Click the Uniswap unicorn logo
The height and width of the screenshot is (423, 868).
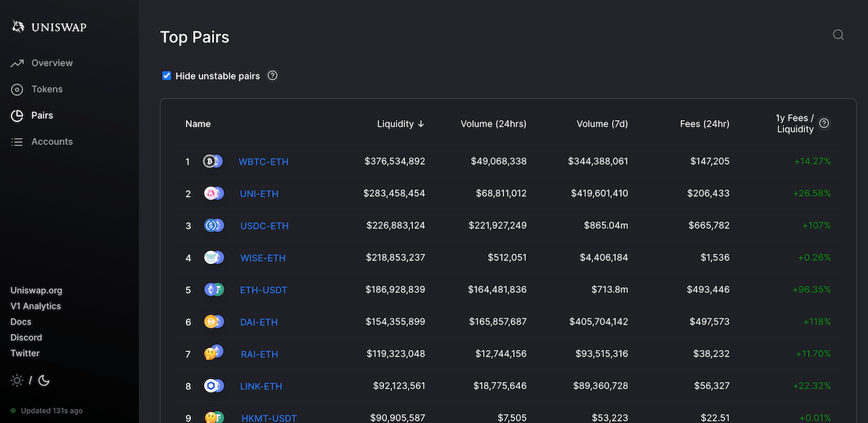[17, 27]
